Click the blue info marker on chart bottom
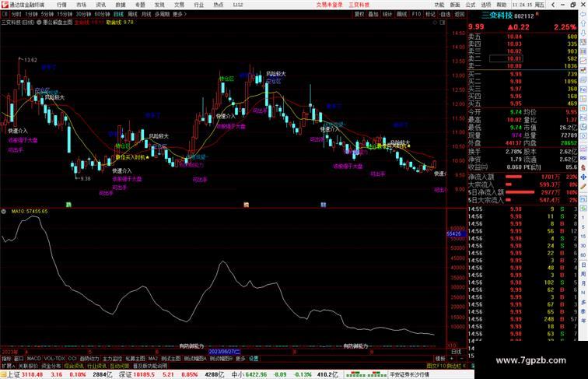The image size is (588, 379). tap(324, 205)
